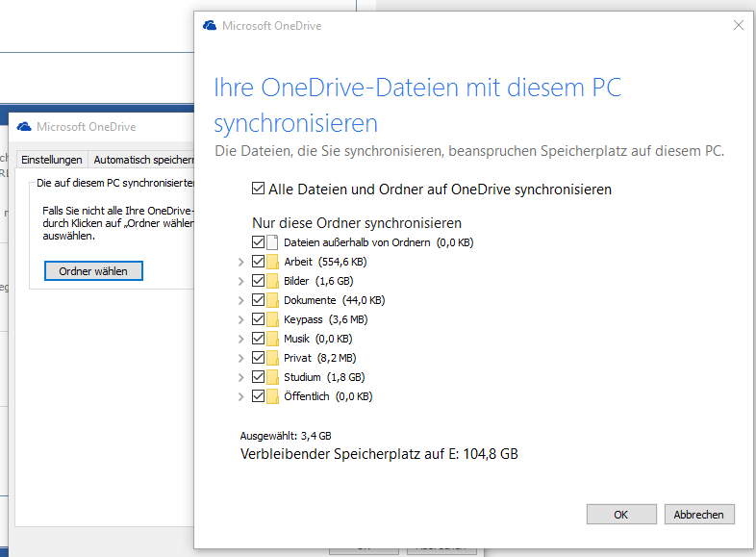This screenshot has height=557, width=756.
Task: Toggle the Musik folder checkbox
Action: point(258,339)
